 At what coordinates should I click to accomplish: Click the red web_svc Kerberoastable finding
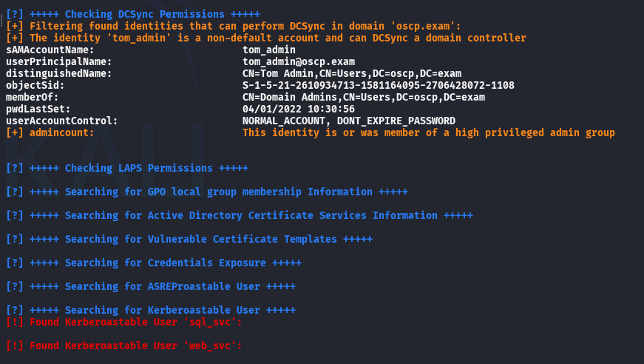[x=124, y=346]
